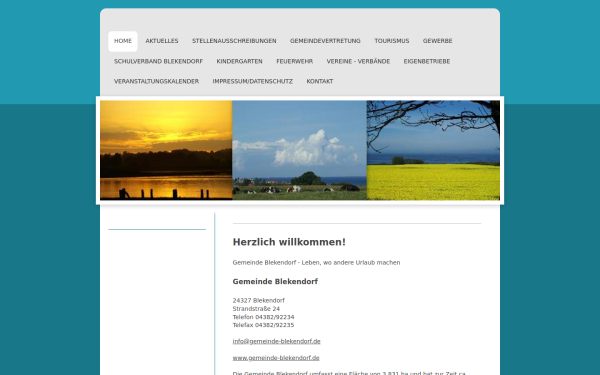This screenshot has height=375, width=600.
Task: View Impressum/Datenschutz page
Action: [x=253, y=82]
